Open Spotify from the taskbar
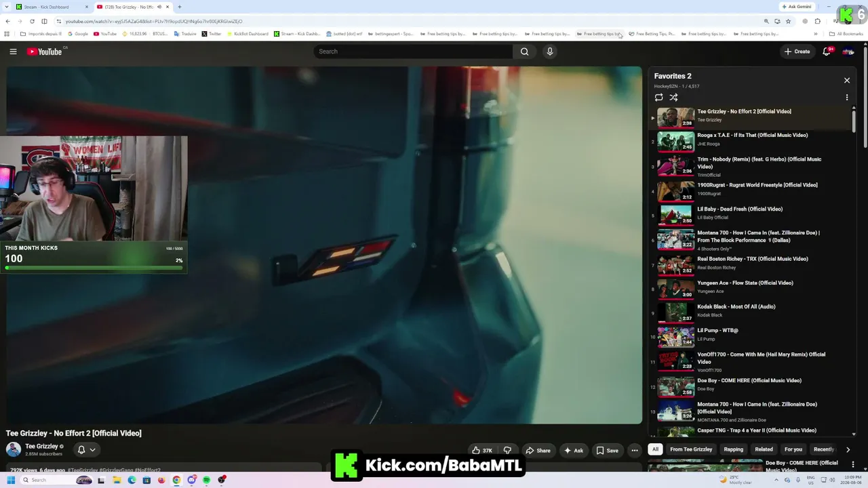This screenshot has width=868, height=488. point(207,480)
